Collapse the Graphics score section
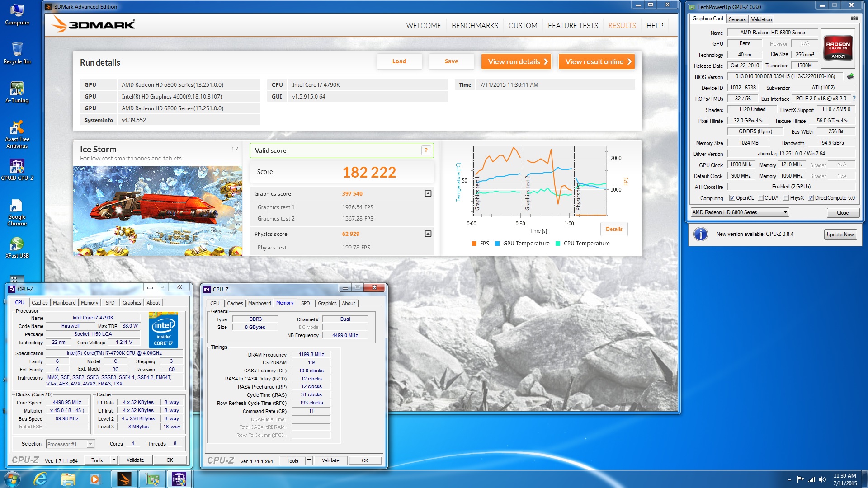This screenshot has width=868, height=488. pos(428,193)
